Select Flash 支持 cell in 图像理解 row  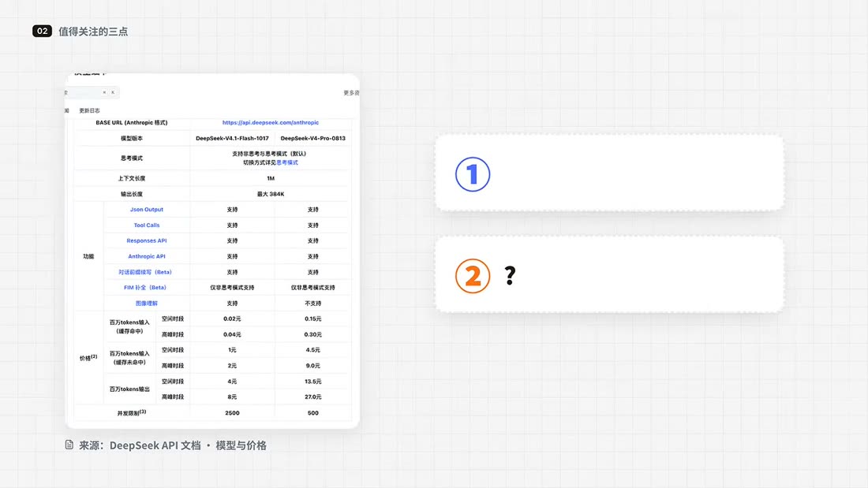[x=232, y=304]
